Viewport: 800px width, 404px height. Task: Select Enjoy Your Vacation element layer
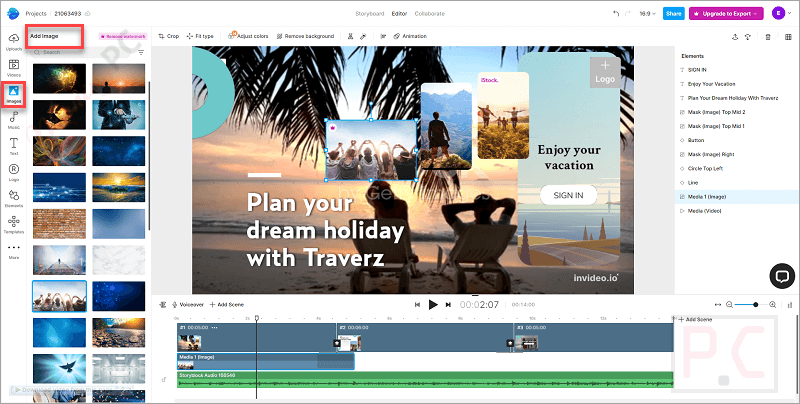coord(711,84)
